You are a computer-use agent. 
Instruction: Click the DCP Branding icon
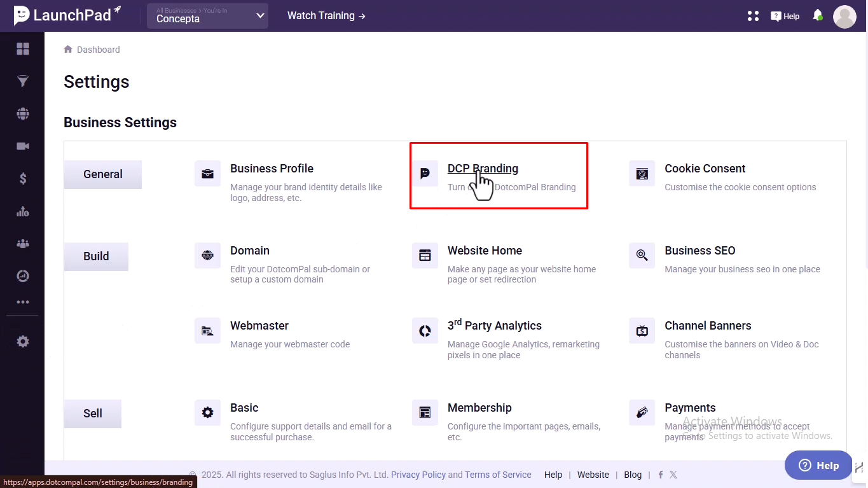[x=425, y=174]
